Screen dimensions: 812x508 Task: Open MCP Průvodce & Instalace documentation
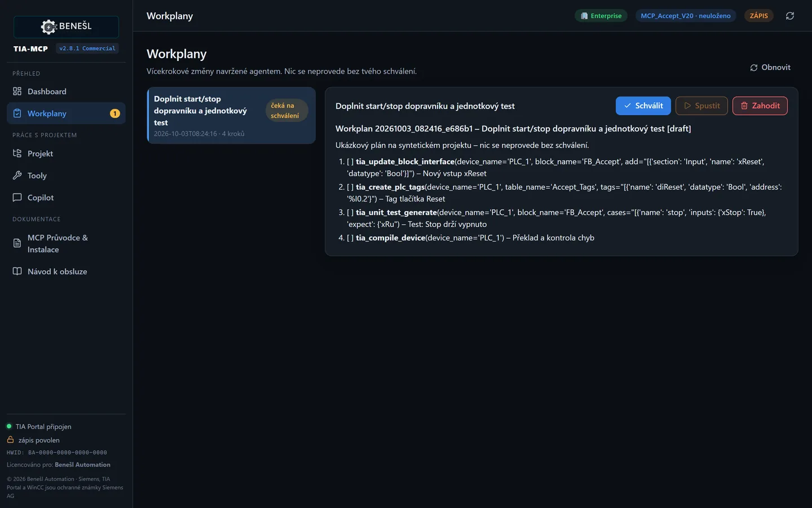tap(66, 243)
